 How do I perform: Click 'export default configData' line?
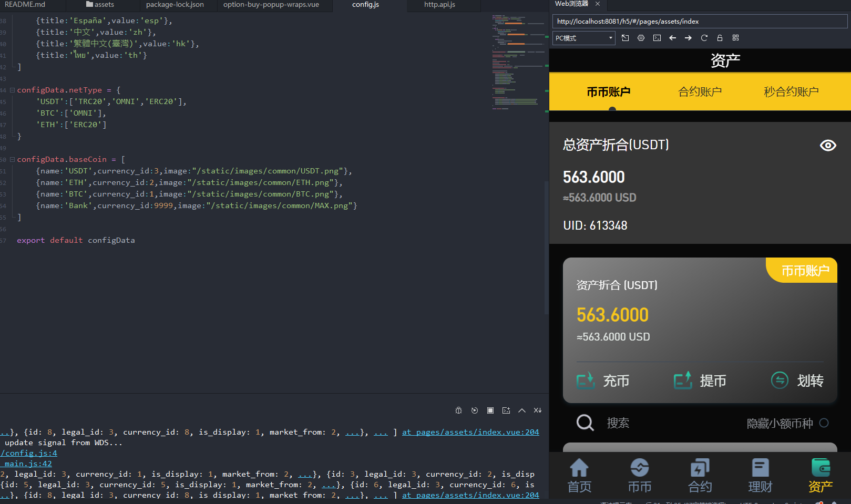click(x=76, y=240)
